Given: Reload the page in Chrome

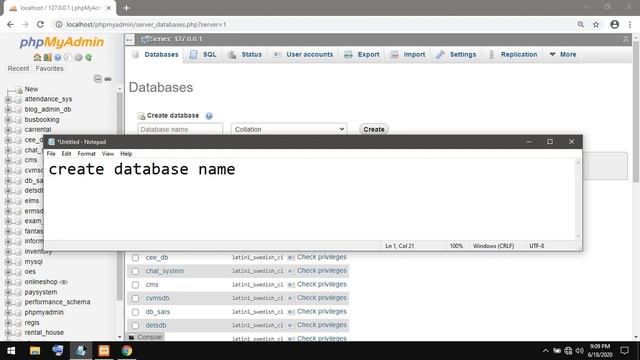Looking at the screenshot, I should coord(40,24).
